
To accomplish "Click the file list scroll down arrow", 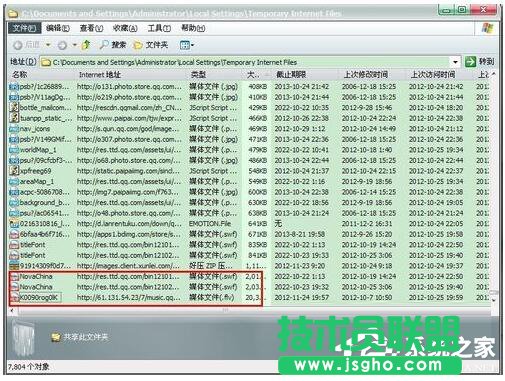I will point(494,300).
